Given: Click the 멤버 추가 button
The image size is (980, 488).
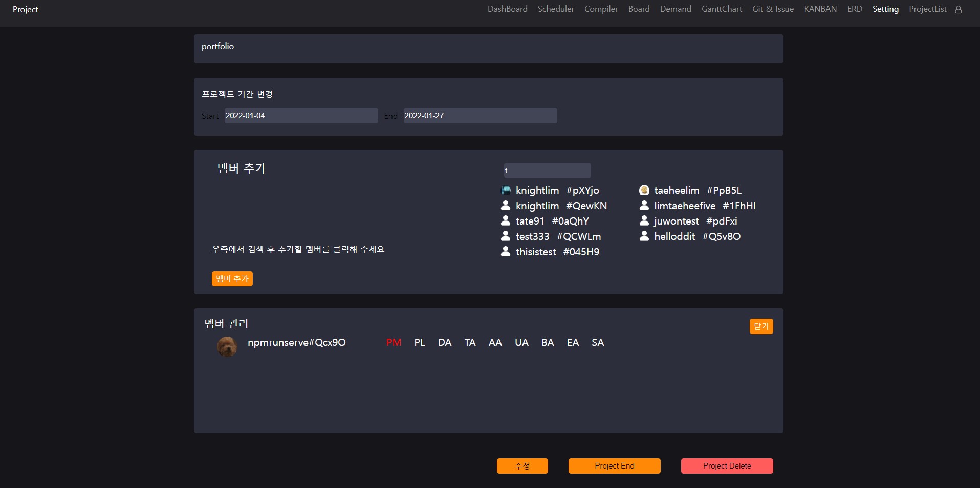Looking at the screenshot, I should pos(232,279).
